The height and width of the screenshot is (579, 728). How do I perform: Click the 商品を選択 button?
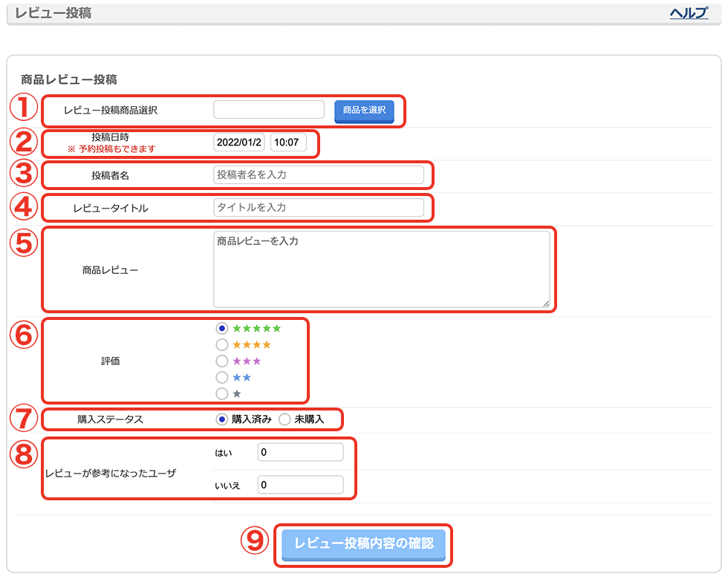[x=364, y=111]
